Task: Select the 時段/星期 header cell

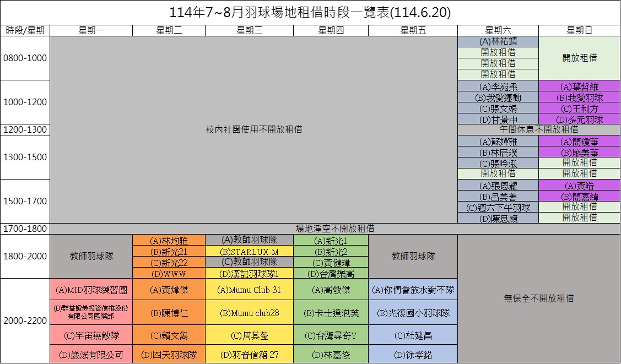Action: (25, 31)
